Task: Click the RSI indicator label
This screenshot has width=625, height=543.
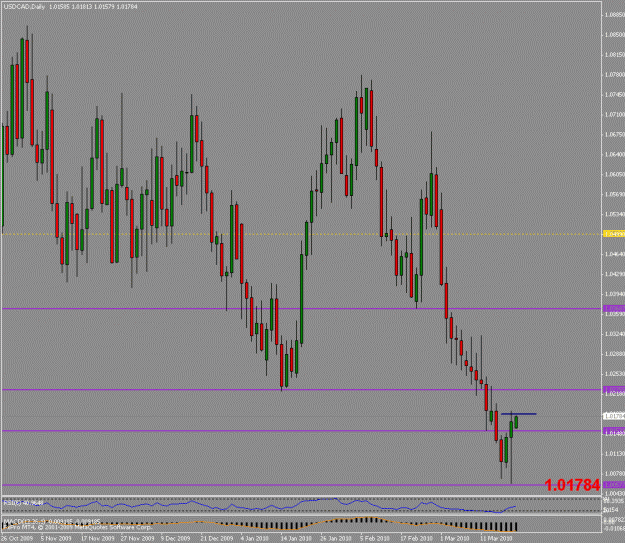Action: coord(23,503)
